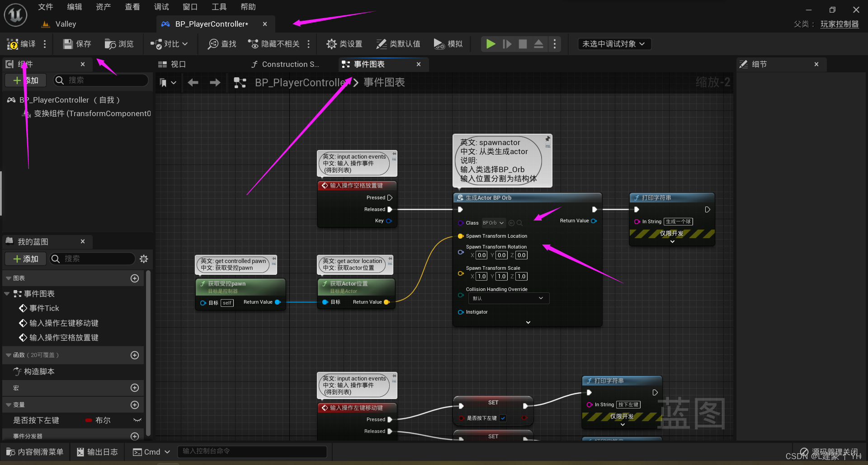The height and width of the screenshot is (465, 868).
Task: Click BP_PlayerController breadcrumb in graph
Action: tap(302, 83)
